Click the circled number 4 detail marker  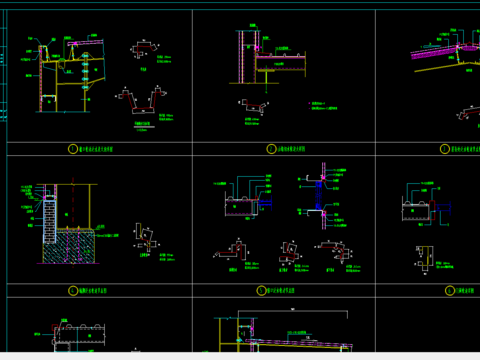click(73, 291)
